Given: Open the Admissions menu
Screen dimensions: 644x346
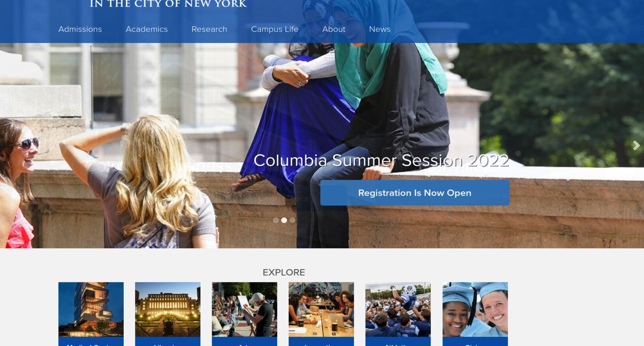Looking at the screenshot, I should coord(80,29).
